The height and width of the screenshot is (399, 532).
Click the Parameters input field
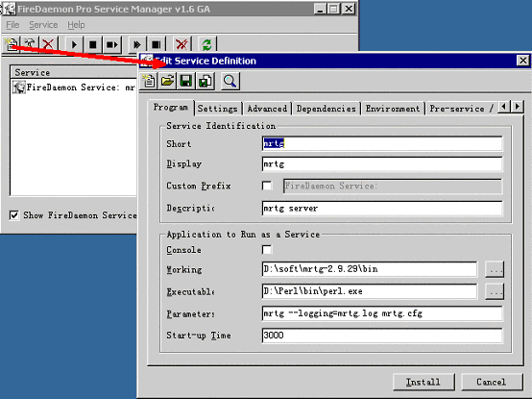click(x=382, y=313)
